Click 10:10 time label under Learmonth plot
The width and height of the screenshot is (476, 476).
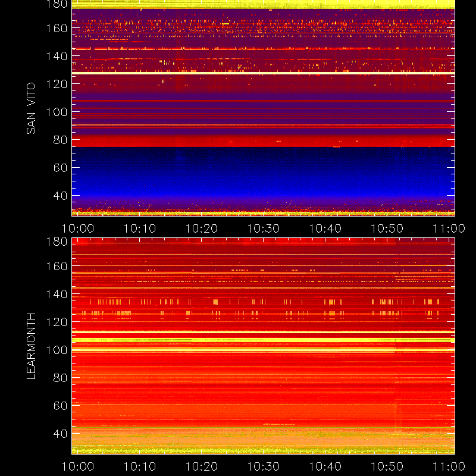click(x=140, y=466)
